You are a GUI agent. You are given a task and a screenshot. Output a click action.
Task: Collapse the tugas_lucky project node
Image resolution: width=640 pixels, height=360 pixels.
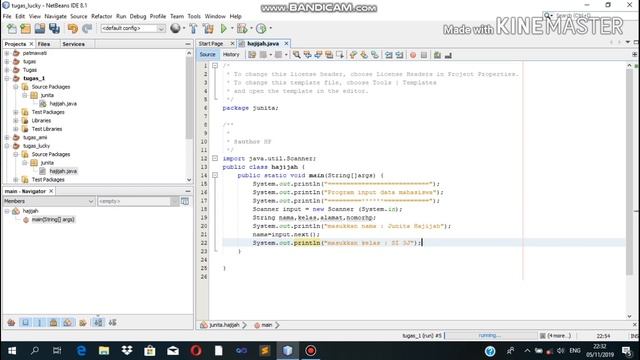(7, 146)
